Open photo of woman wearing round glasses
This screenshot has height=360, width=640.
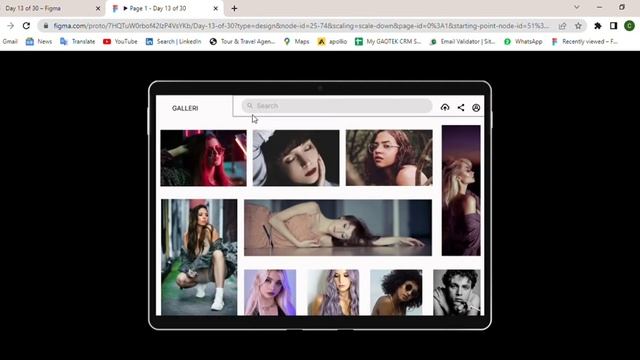389,158
